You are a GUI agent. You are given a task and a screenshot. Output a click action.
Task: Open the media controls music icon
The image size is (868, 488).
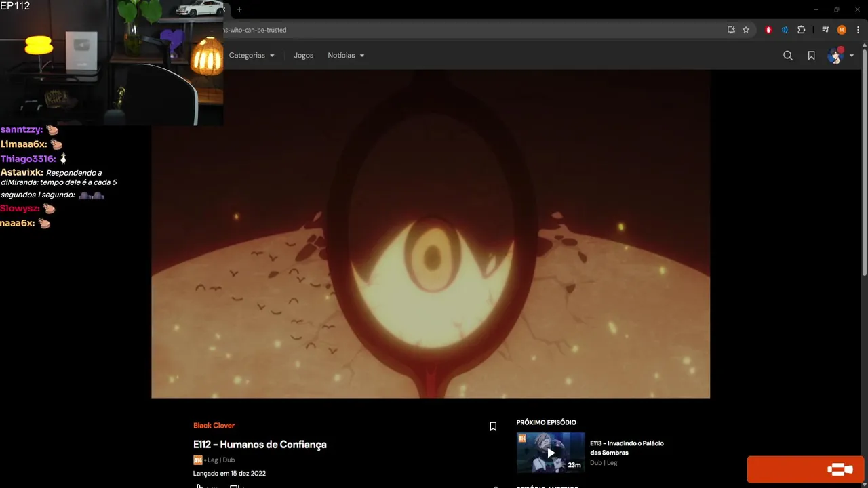[825, 30]
